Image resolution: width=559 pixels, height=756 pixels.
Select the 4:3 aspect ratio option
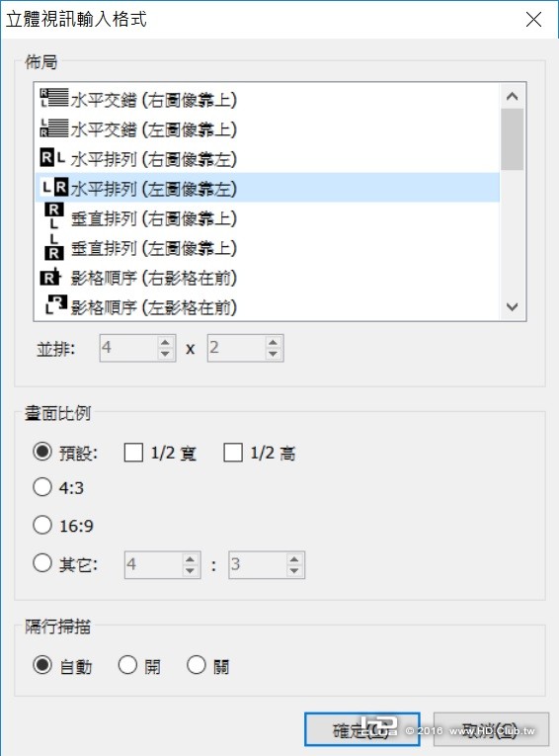click(x=42, y=487)
